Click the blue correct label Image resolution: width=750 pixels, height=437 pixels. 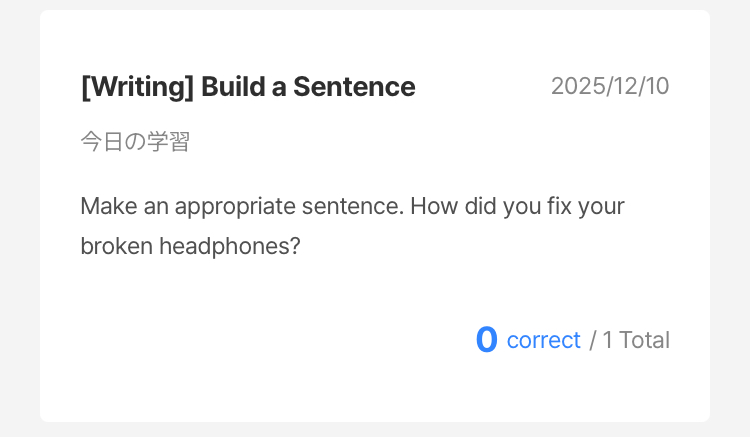543,340
